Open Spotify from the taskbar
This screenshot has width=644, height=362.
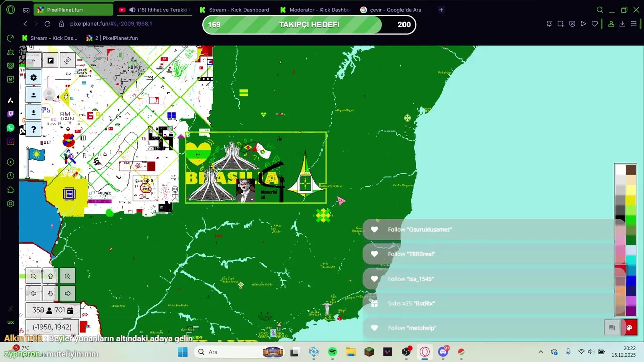[332, 352]
